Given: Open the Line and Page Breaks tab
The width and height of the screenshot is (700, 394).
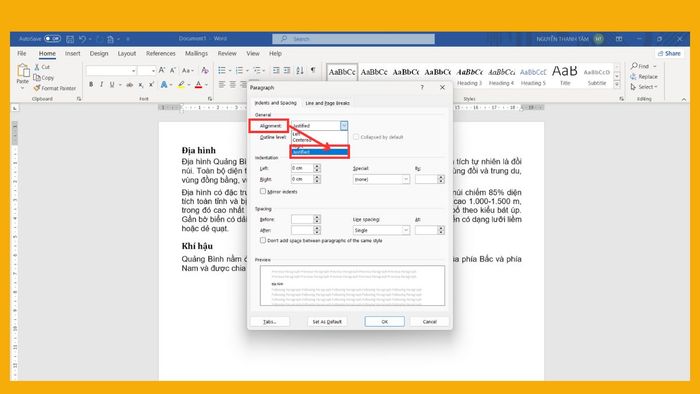Looking at the screenshot, I should [x=327, y=103].
